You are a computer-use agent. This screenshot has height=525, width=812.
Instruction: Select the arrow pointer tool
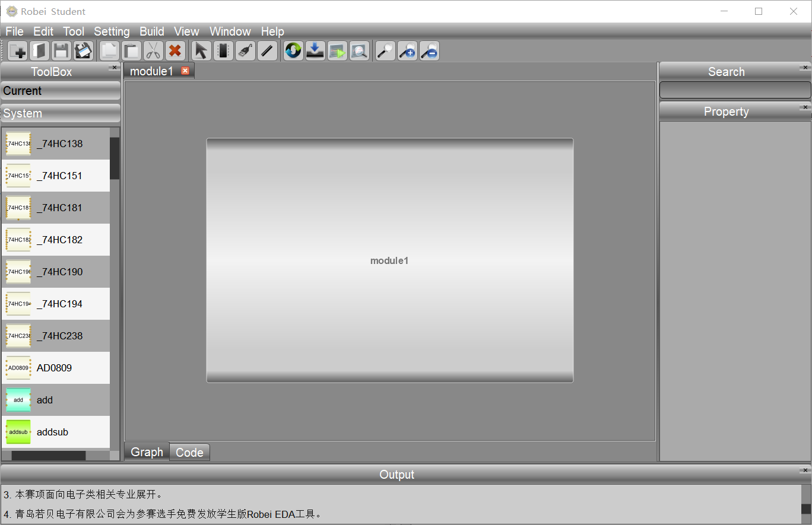click(201, 50)
